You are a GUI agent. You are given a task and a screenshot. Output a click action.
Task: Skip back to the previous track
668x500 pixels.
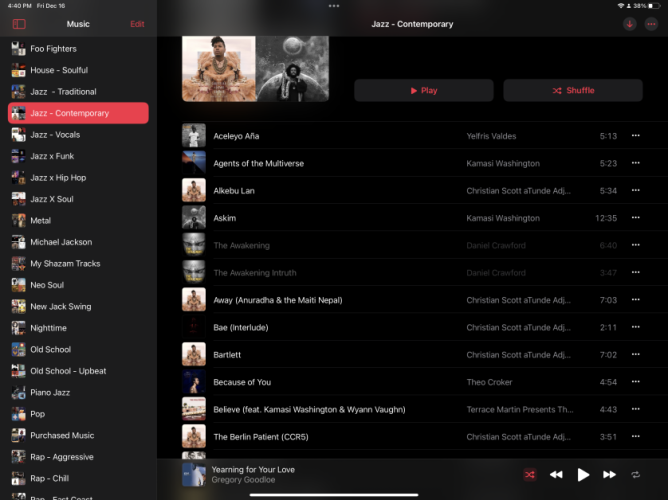[x=556, y=474]
